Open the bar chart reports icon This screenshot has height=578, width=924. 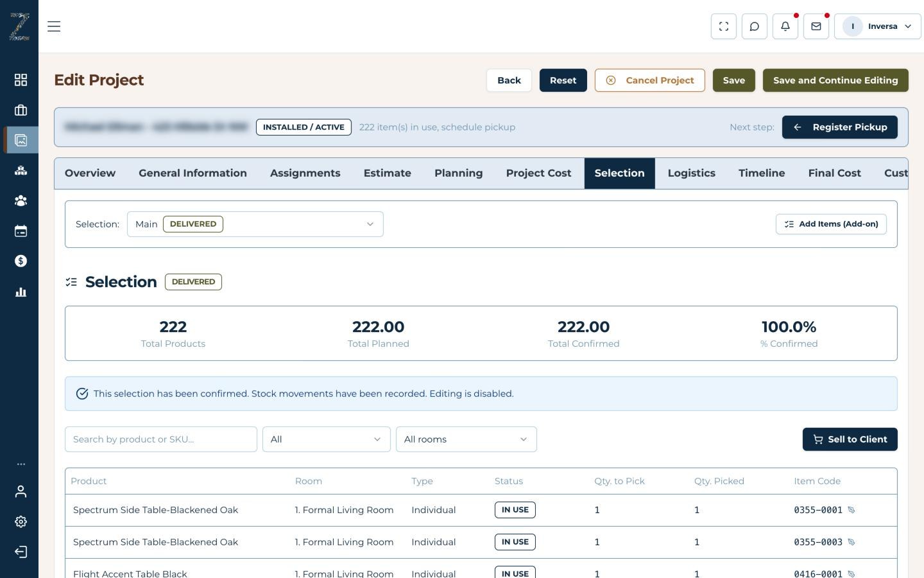pos(21,292)
